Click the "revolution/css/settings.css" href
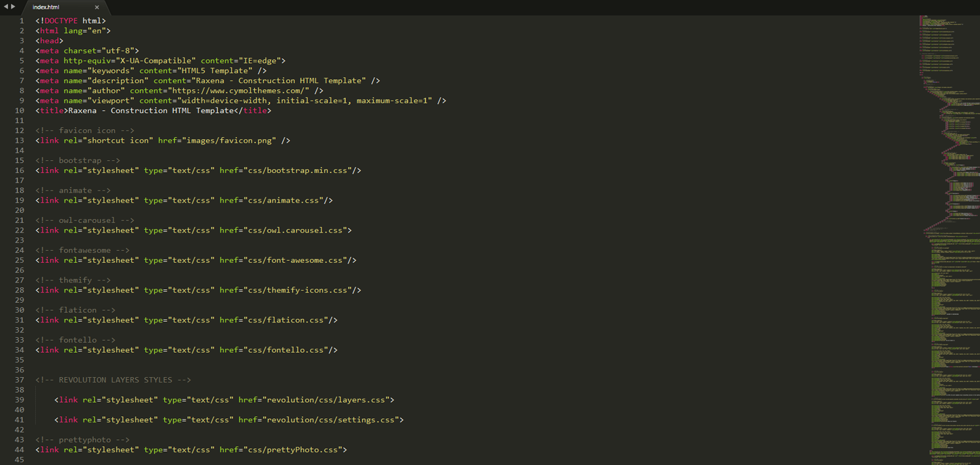 tap(330, 420)
